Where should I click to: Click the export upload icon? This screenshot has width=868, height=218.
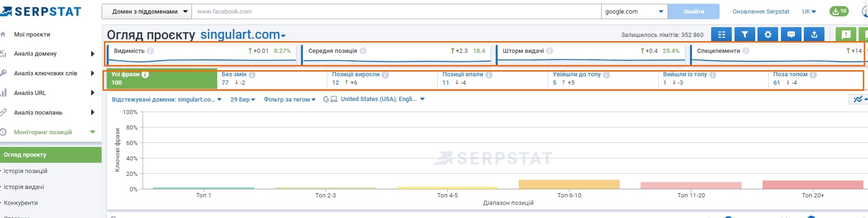tap(814, 34)
